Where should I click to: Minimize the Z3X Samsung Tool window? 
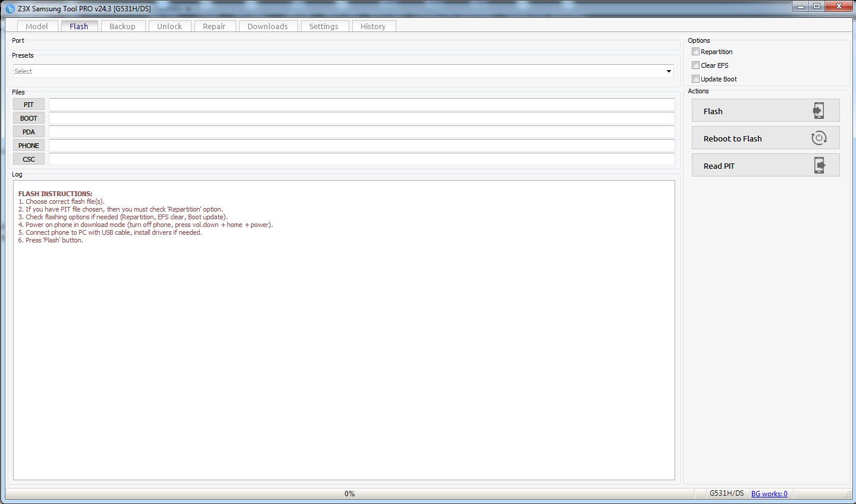tap(799, 7)
